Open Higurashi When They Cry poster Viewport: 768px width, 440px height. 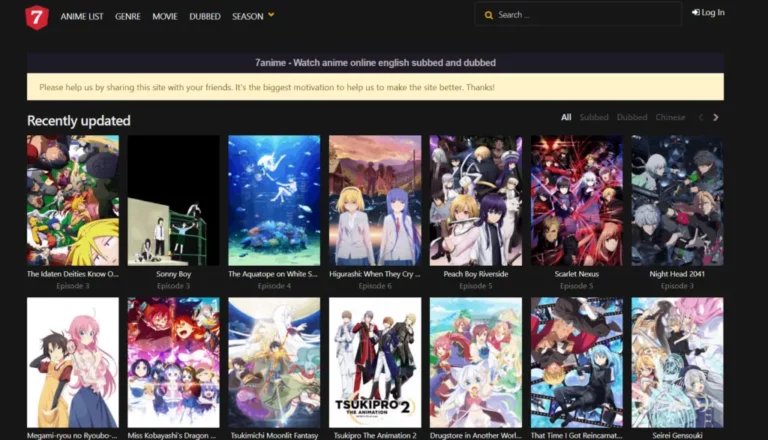coord(375,200)
